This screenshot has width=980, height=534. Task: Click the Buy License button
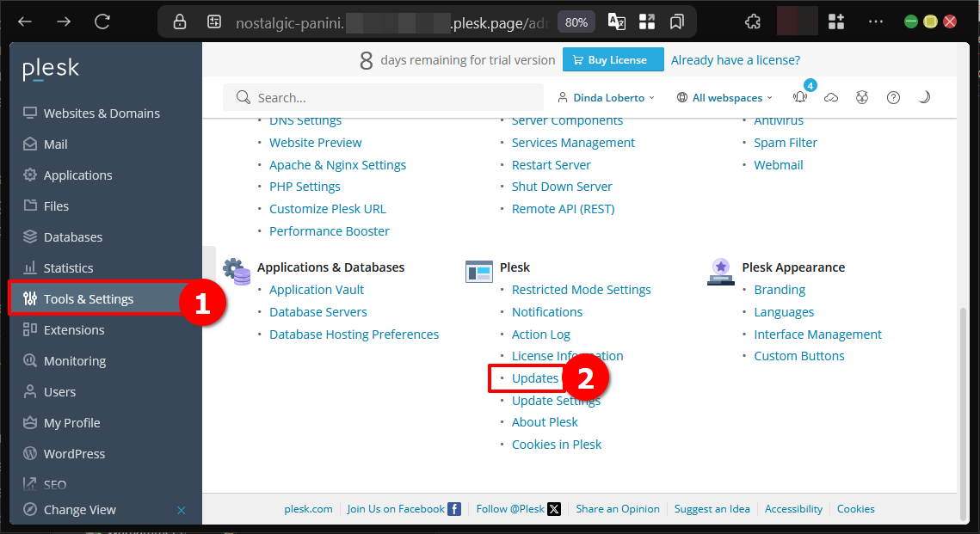tap(613, 60)
